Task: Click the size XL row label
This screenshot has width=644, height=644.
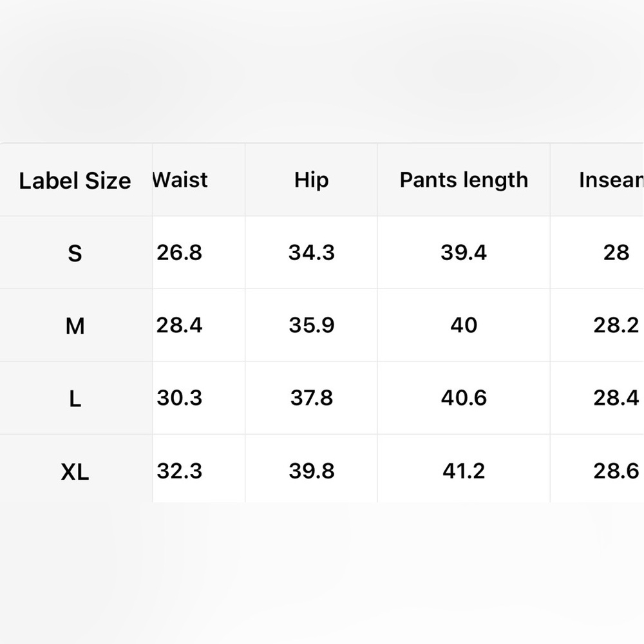Action: coord(75,473)
